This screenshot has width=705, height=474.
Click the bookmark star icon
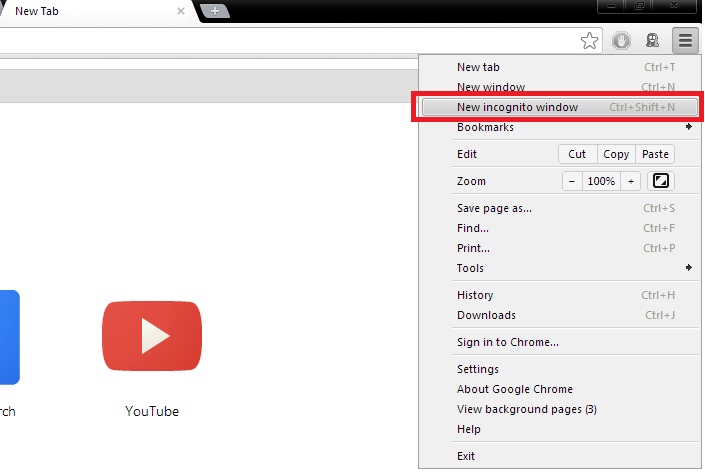tap(590, 41)
